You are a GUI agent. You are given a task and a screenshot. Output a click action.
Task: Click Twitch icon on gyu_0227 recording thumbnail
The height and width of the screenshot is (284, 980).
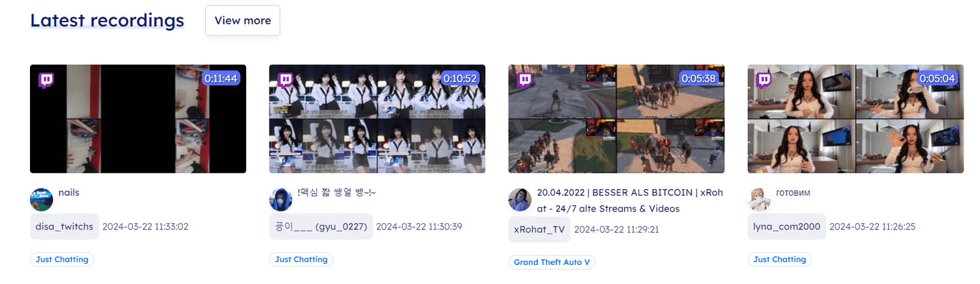[x=285, y=80]
